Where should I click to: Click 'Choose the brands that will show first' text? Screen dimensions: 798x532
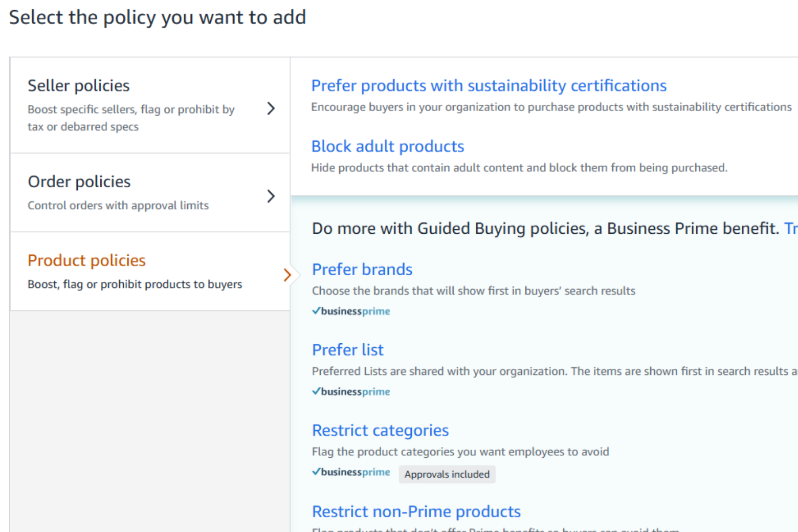(x=474, y=291)
